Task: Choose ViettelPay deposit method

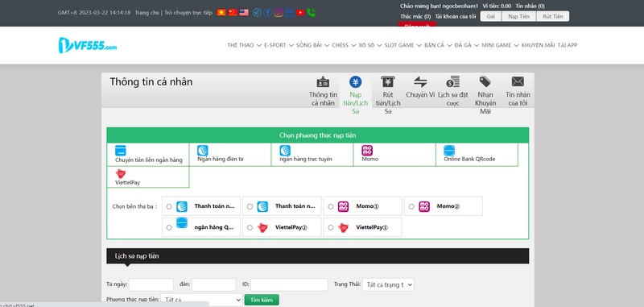Action: click(148, 177)
